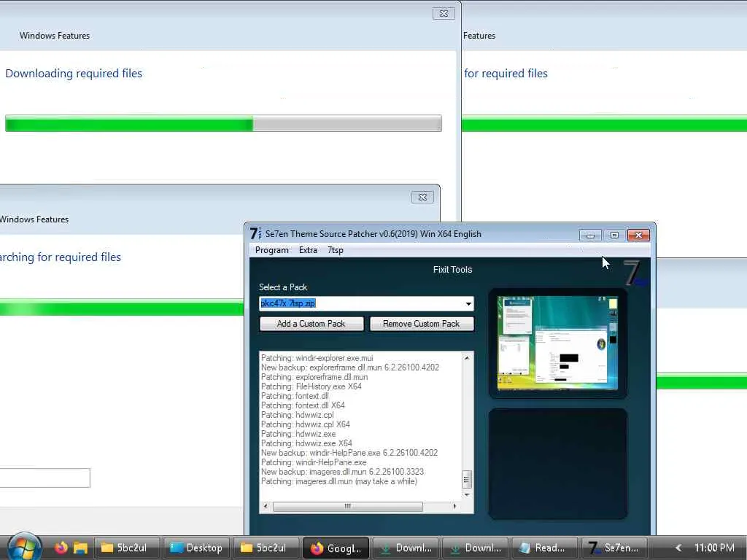Click the log vertical scrollbar thumb
This screenshot has width=747, height=560.
[x=467, y=479]
